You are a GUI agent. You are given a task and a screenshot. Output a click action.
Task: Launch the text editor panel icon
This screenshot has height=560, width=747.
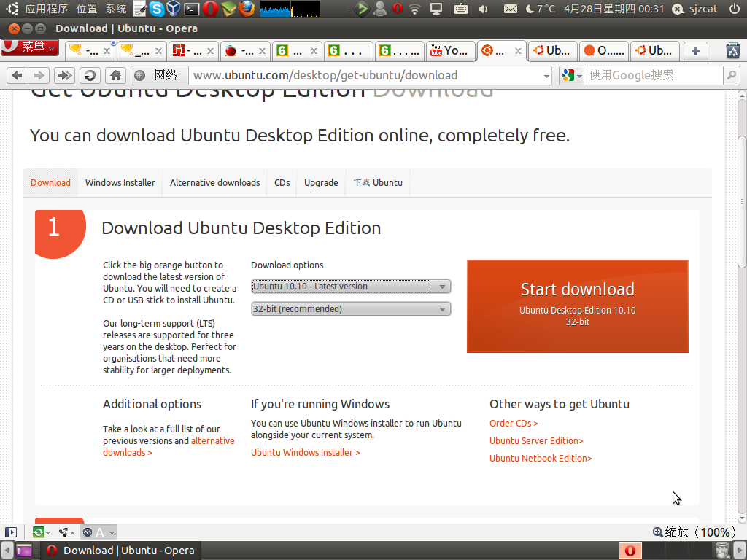(140, 9)
